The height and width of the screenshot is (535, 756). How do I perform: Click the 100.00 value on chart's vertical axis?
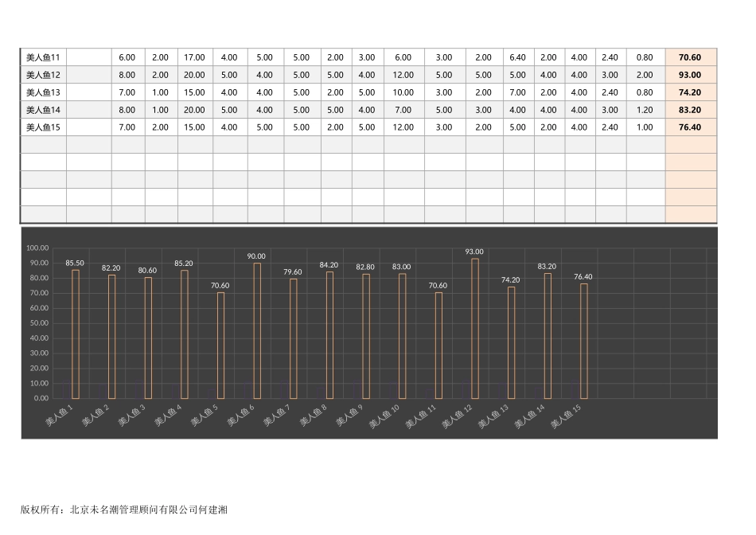pyautogui.click(x=37, y=248)
